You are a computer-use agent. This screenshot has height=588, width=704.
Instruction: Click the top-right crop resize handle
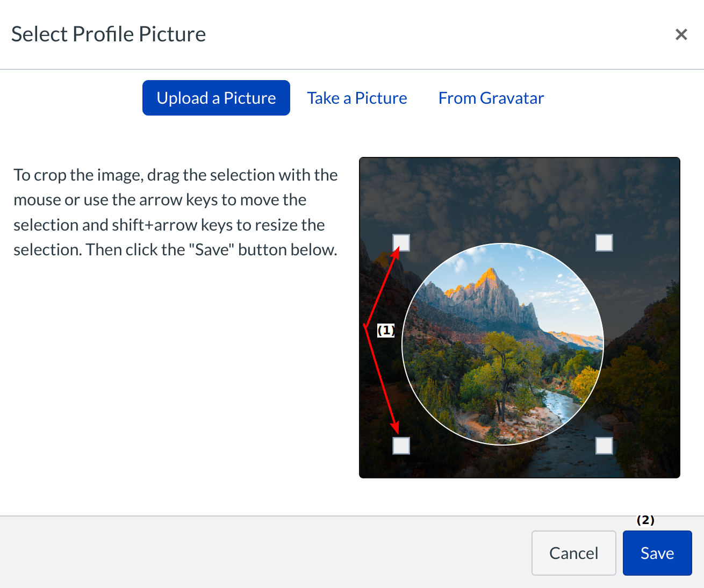click(x=604, y=243)
